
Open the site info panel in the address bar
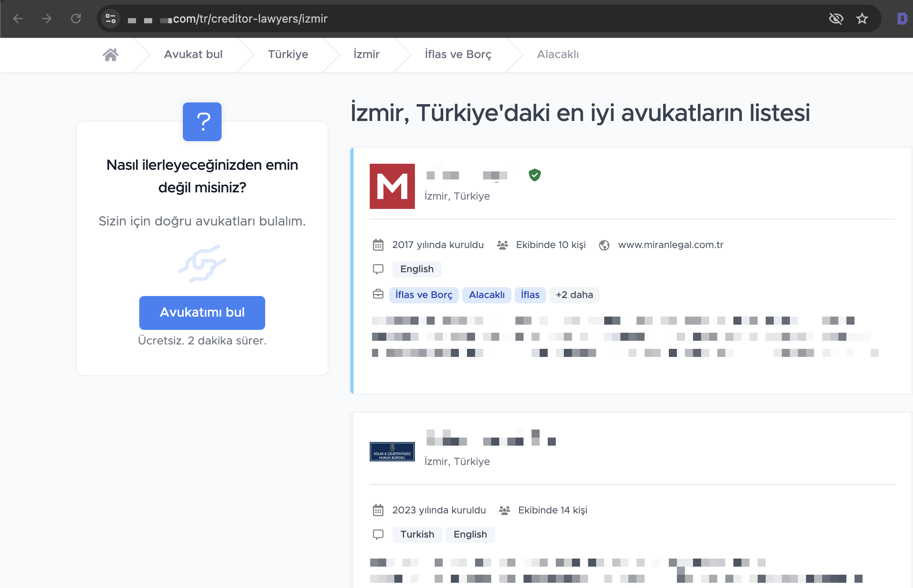tap(110, 19)
